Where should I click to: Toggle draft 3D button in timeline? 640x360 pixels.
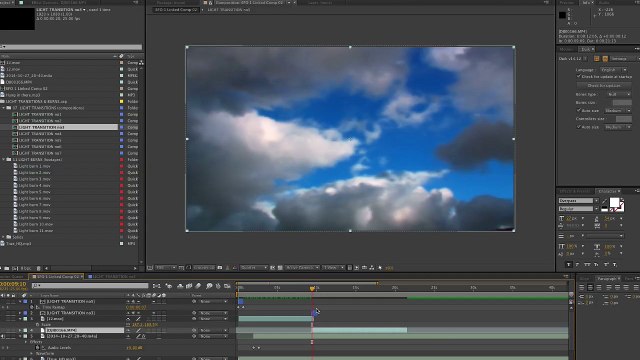[169, 286]
